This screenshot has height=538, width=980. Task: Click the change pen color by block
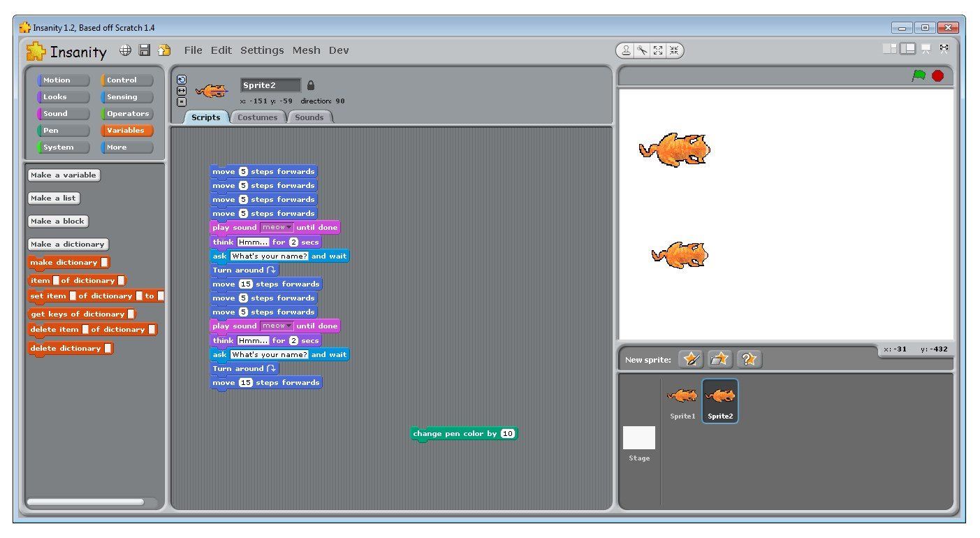pyautogui.click(x=465, y=434)
